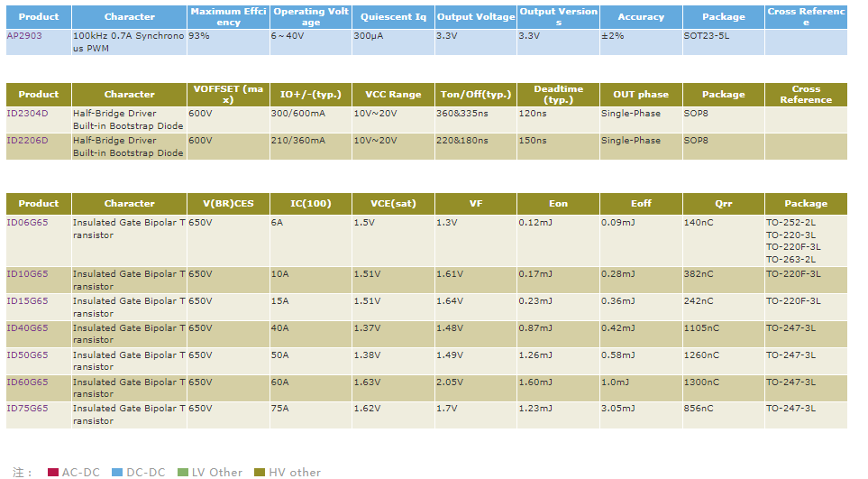The height and width of the screenshot is (479, 868).
Task: Click the red AC-DC legend swatch
Action: [53, 472]
